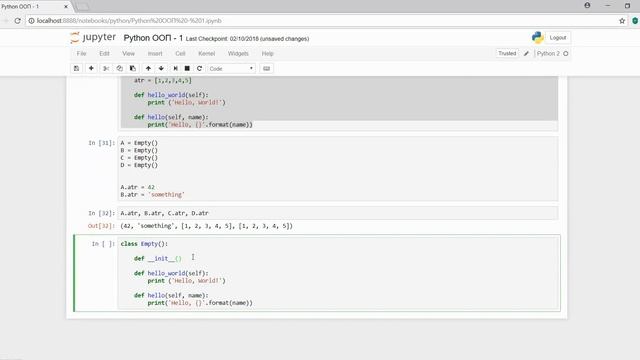This screenshot has width=640, height=360.
Task: Open the Cell menu
Action: 180,53
